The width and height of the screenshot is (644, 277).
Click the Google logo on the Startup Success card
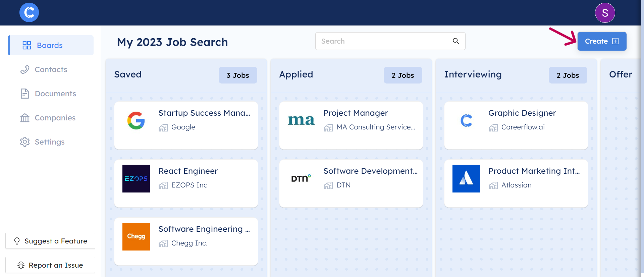[136, 120]
